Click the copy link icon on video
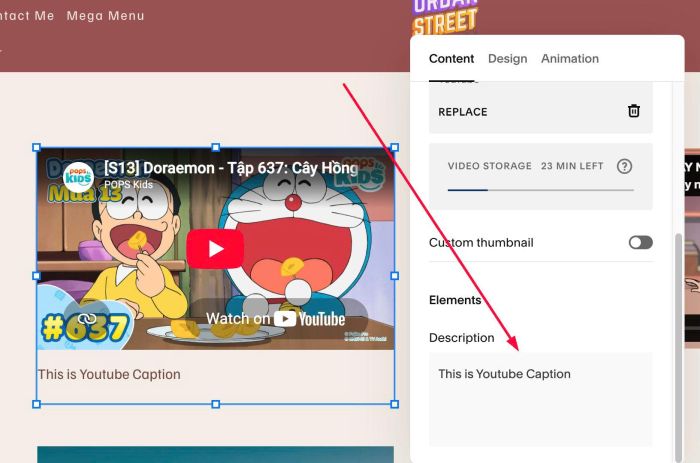700x463 pixels. click(87, 318)
